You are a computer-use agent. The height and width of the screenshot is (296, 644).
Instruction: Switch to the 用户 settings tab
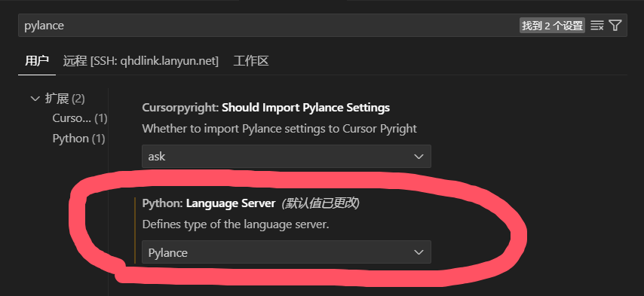[x=37, y=62]
